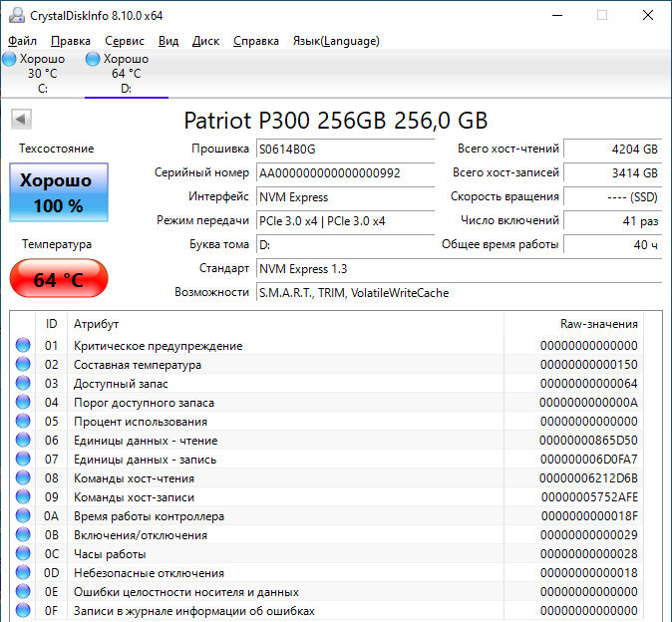Click status orb for attribute 05 usage percent

[23, 422]
